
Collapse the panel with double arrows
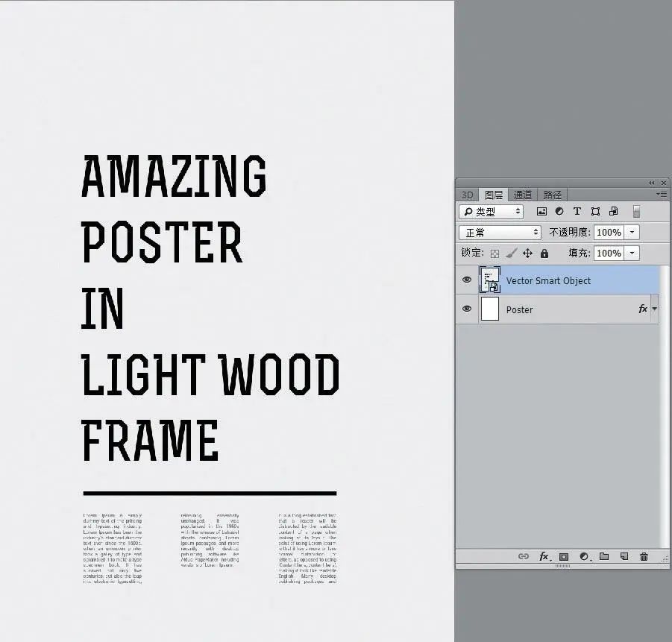click(651, 183)
